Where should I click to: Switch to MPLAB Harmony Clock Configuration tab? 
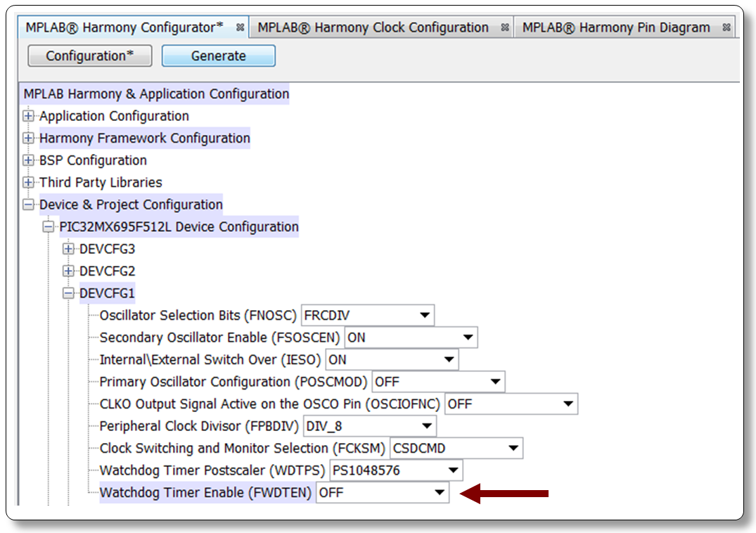pyautogui.click(x=373, y=27)
